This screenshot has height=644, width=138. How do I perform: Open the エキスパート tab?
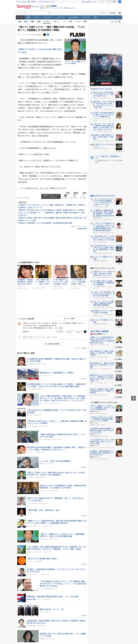click(48, 17)
